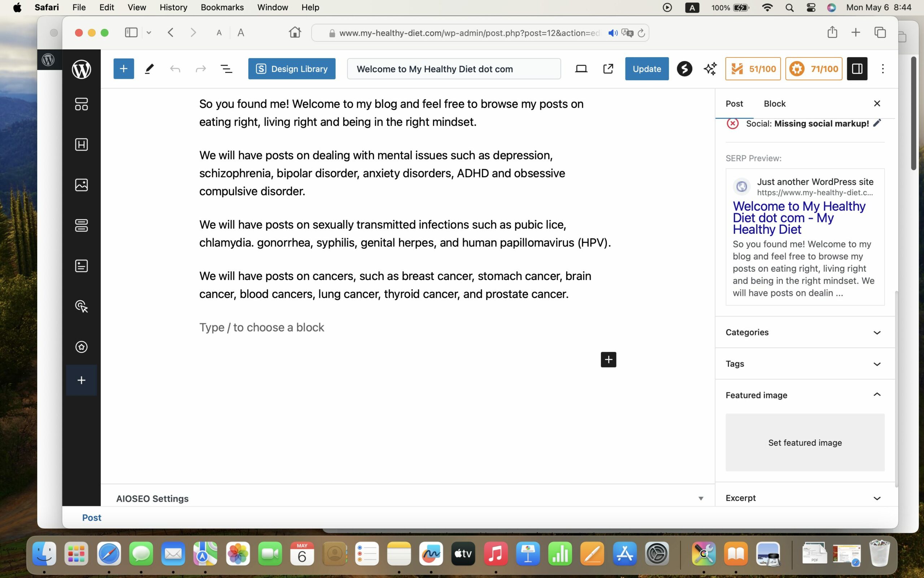Open the View menu
The height and width of the screenshot is (578, 924).
pos(137,7)
